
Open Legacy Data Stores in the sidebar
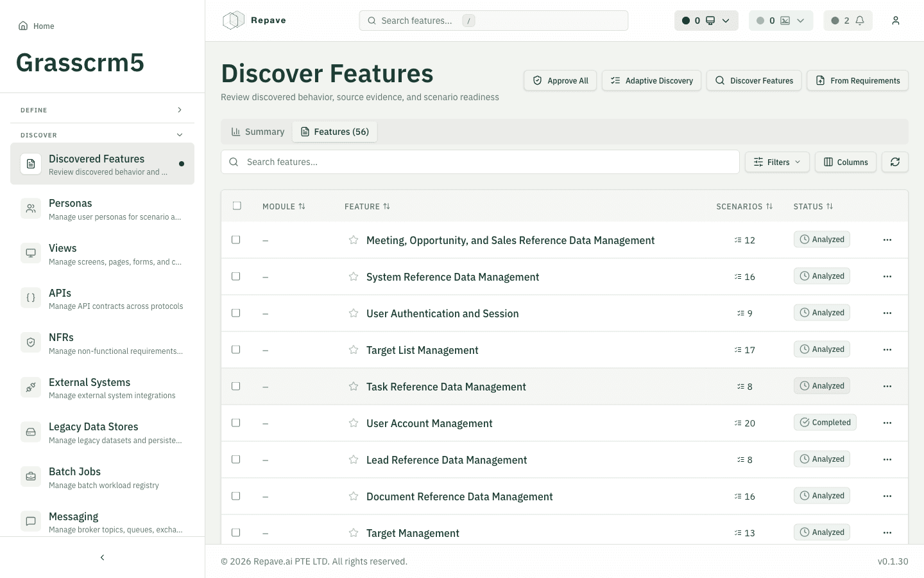pyautogui.click(x=102, y=433)
